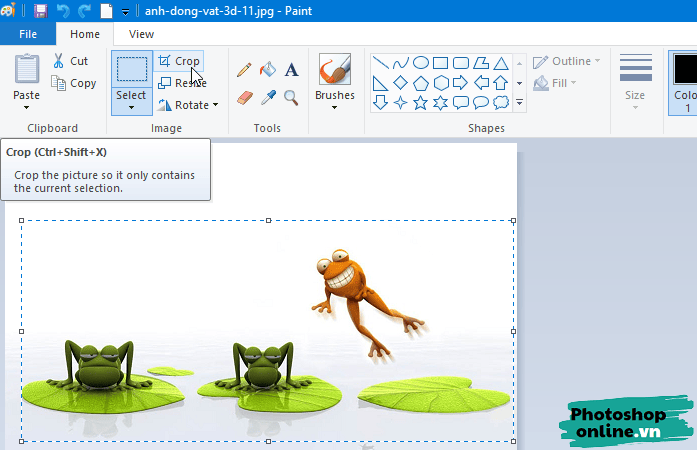697x450 pixels.
Task: Open the Select dropdown arrow
Action: click(x=131, y=107)
